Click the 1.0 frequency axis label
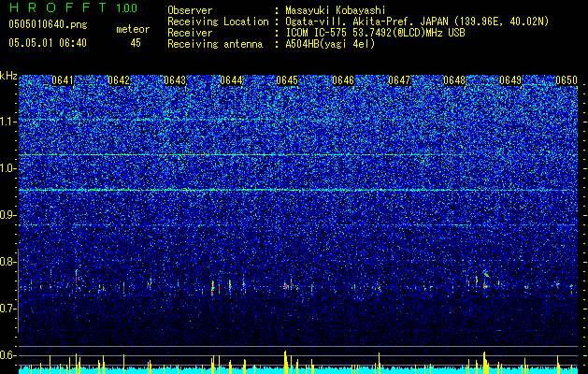This screenshot has width=588, height=374. (x=8, y=168)
